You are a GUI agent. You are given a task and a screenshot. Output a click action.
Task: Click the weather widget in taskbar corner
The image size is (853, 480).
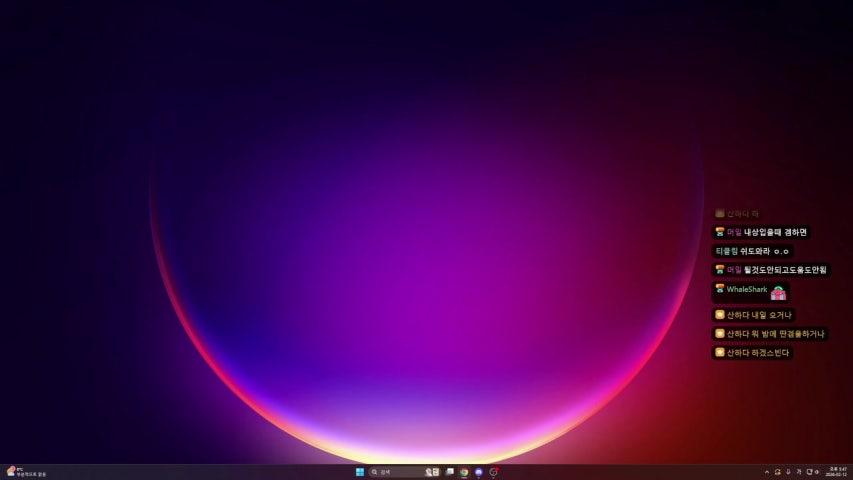click(25, 472)
